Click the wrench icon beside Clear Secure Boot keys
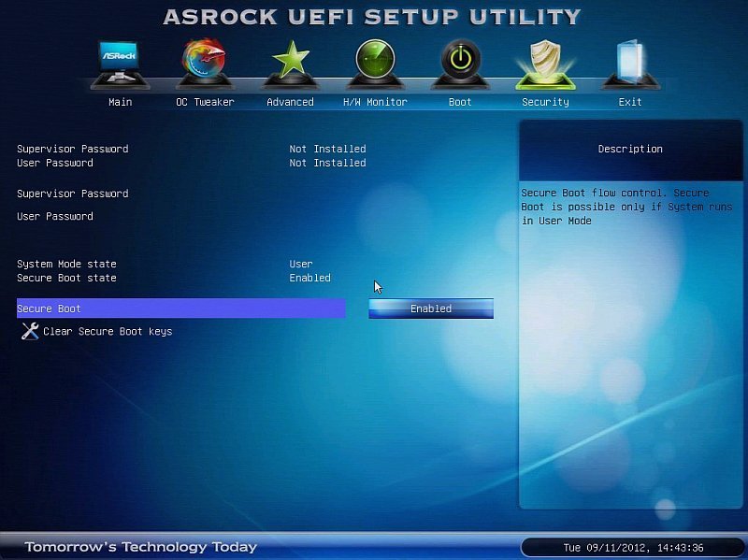Image resolution: width=748 pixels, height=560 pixels. coord(30,331)
